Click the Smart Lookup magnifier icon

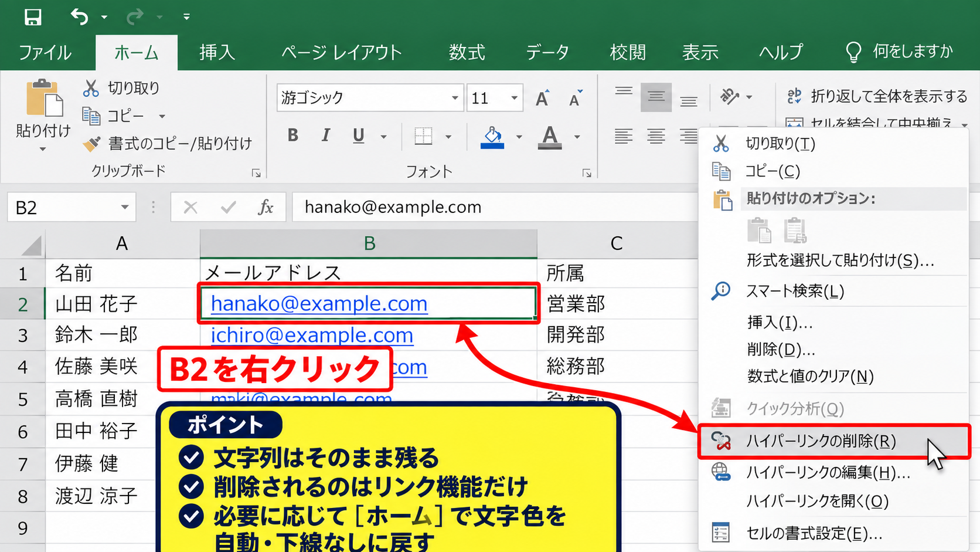coord(721,291)
